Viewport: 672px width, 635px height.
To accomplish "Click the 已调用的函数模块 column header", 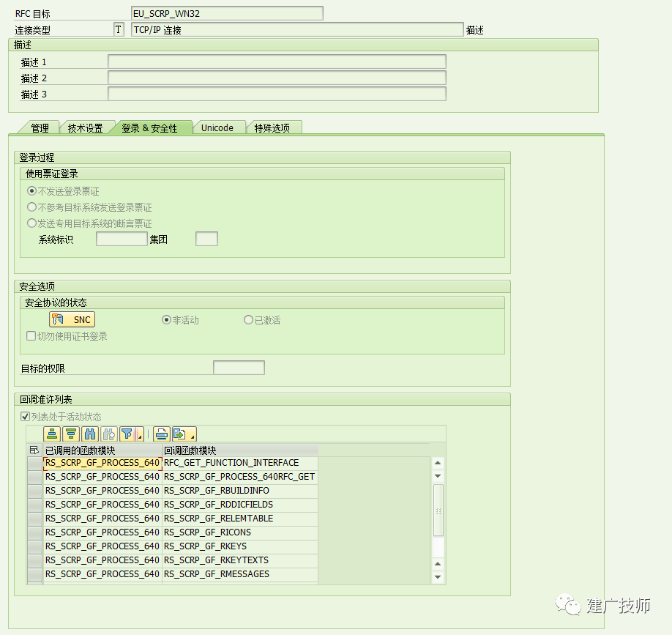I will pyautogui.click(x=102, y=450).
